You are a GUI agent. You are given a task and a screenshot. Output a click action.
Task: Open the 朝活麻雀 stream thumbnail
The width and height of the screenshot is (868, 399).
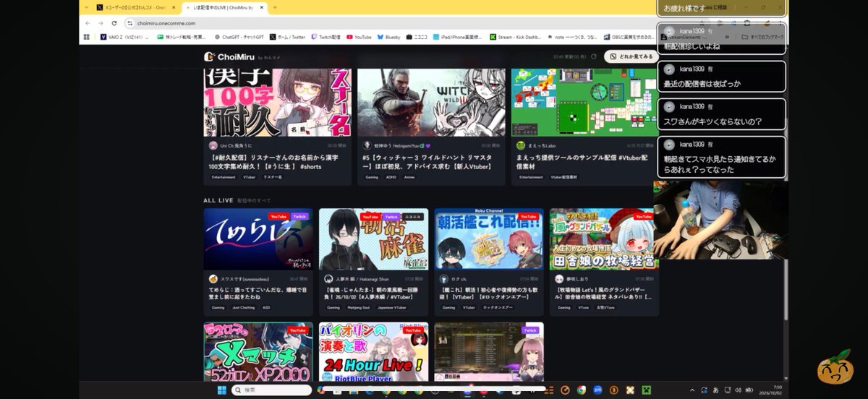tap(374, 239)
